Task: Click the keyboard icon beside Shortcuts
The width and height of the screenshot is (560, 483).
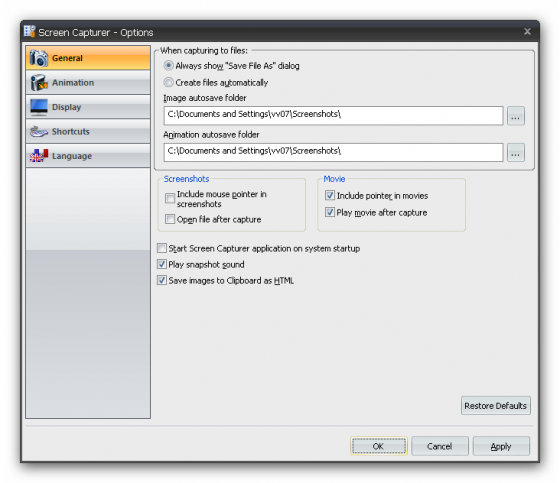Action: coord(39,132)
